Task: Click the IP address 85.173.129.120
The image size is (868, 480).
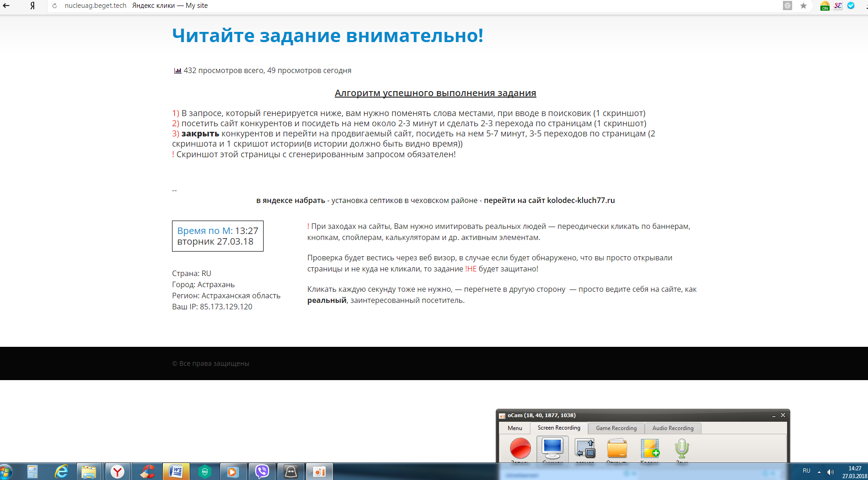Action: pyautogui.click(x=226, y=307)
